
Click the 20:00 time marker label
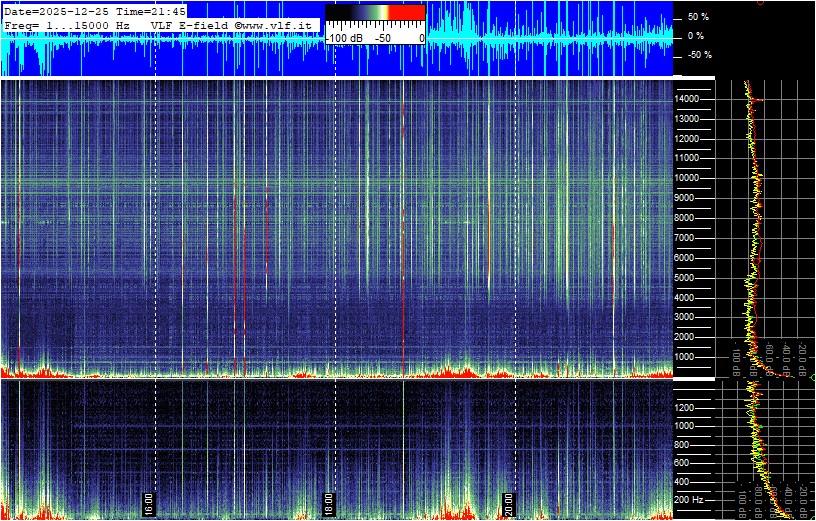pyautogui.click(x=508, y=503)
